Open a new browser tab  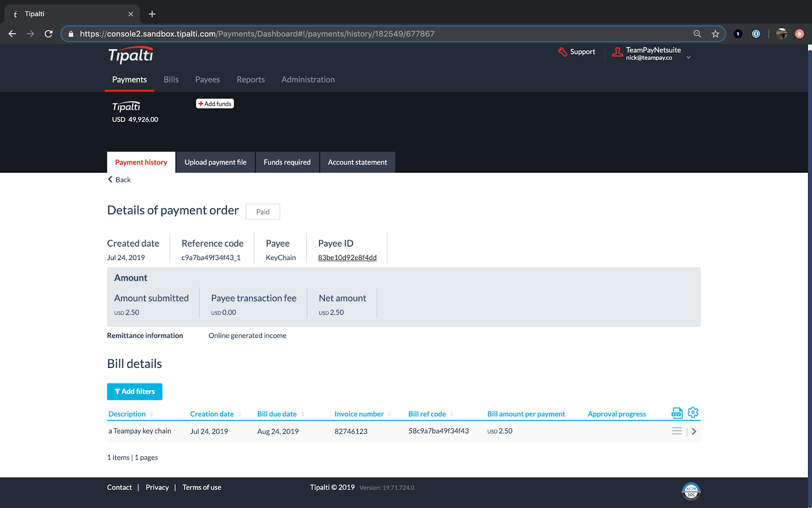152,14
